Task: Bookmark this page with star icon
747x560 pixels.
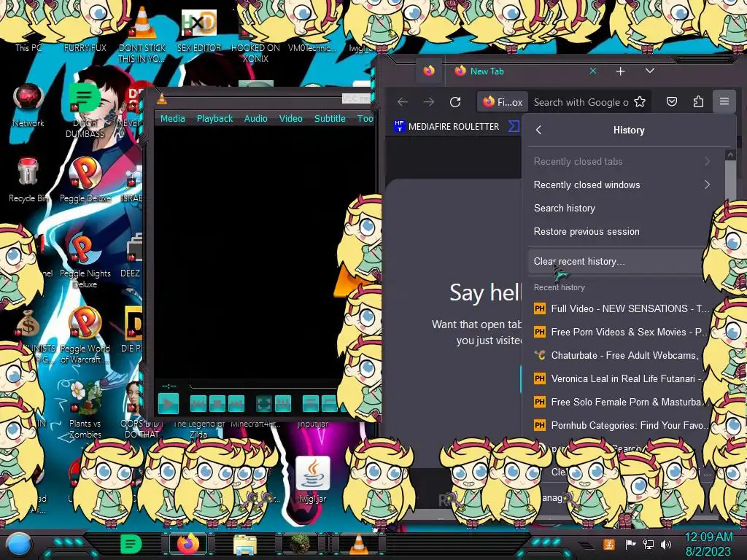Action: point(640,102)
